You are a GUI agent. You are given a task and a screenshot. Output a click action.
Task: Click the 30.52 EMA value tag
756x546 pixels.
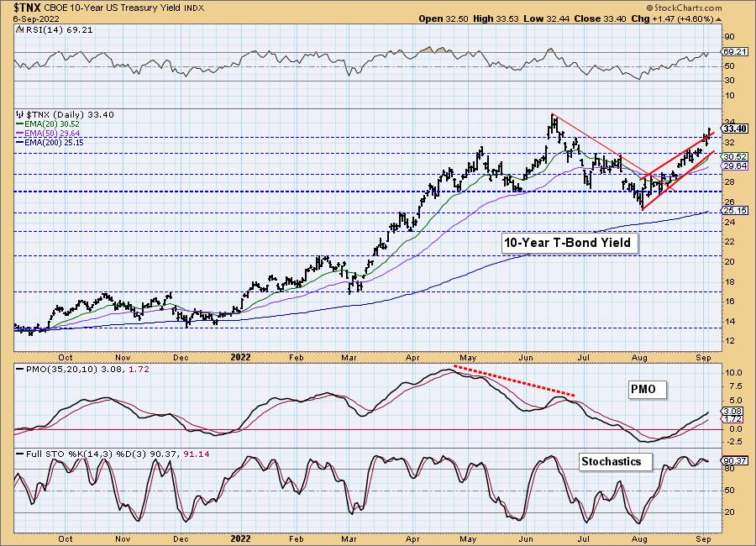pyautogui.click(x=735, y=157)
